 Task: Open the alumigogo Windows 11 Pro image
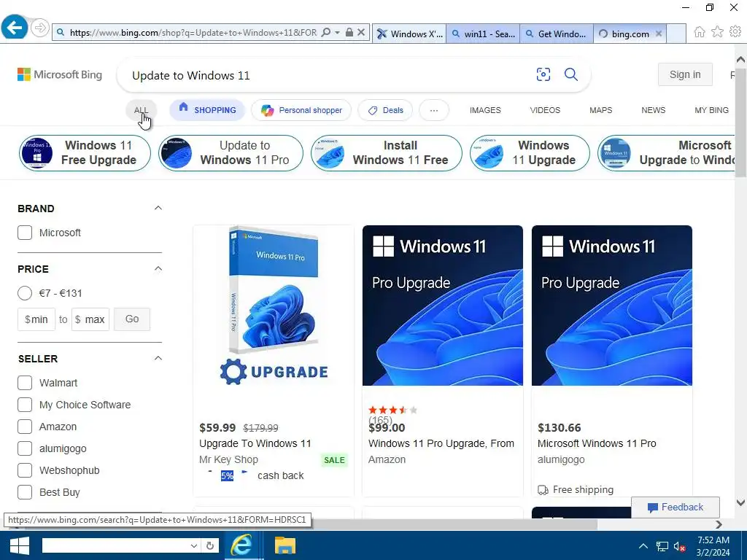point(612,306)
